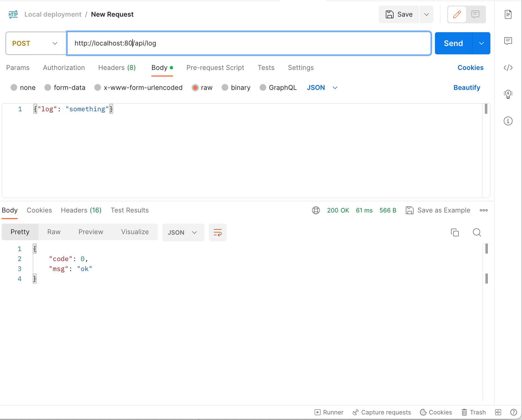
Task: Expand the Send options chevron
Action: pos(482,43)
